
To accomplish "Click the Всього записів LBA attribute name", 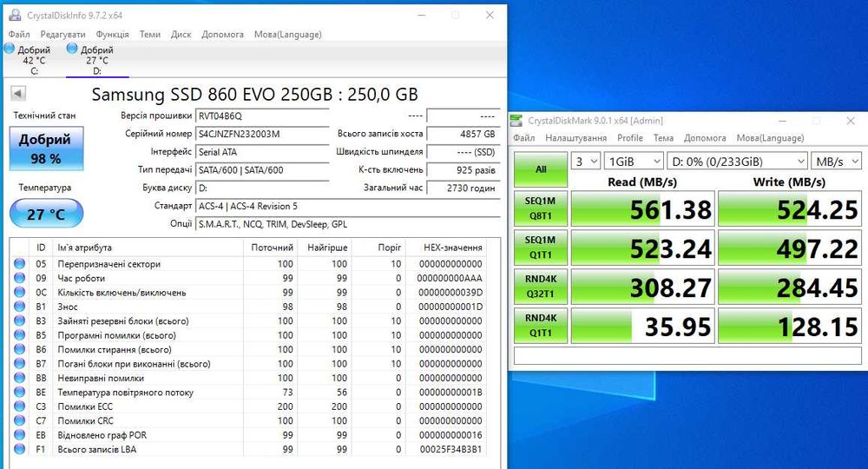I will coord(97,449).
